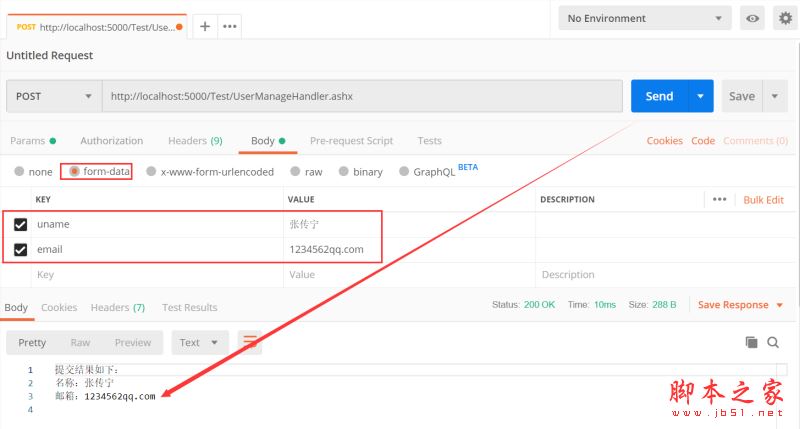800x429 pixels.
Task: Open the POST method dropdown
Action: [x=54, y=96]
